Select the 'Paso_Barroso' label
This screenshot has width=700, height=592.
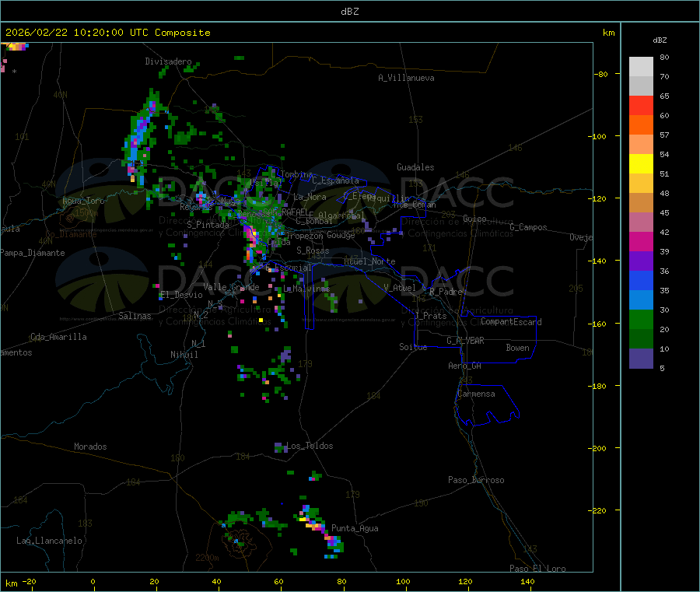click(476, 480)
